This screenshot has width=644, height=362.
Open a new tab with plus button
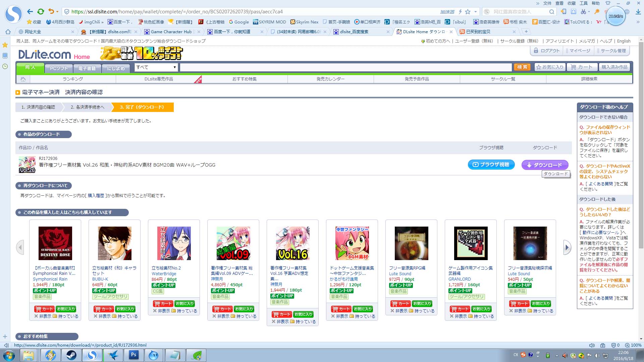coord(526,32)
